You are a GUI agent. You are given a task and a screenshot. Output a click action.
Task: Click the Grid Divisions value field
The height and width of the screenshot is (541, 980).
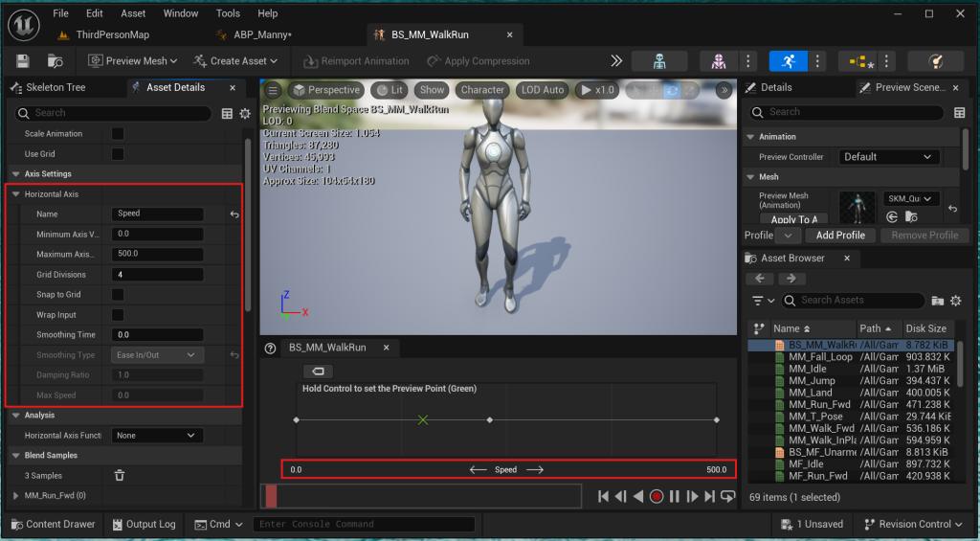(x=157, y=275)
